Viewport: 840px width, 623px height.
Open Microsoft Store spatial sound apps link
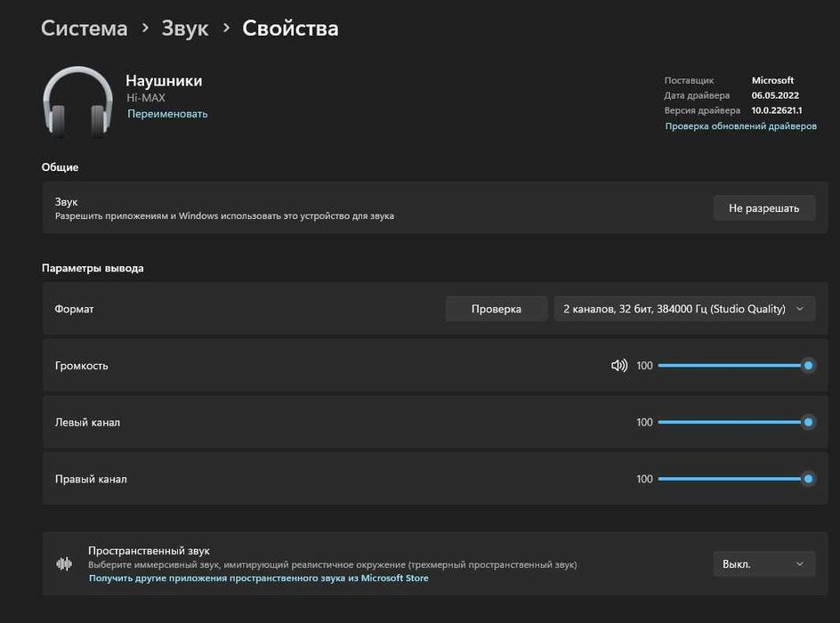259,578
